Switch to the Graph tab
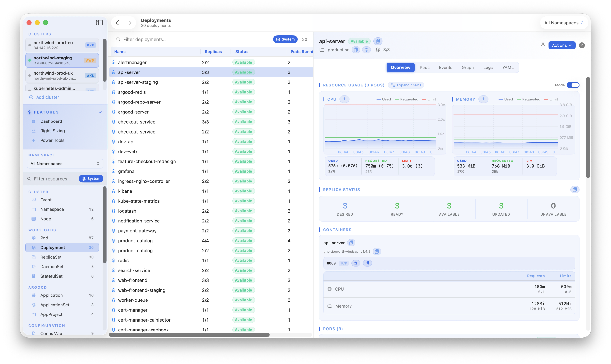This screenshot has height=364, width=611. click(468, 68)
